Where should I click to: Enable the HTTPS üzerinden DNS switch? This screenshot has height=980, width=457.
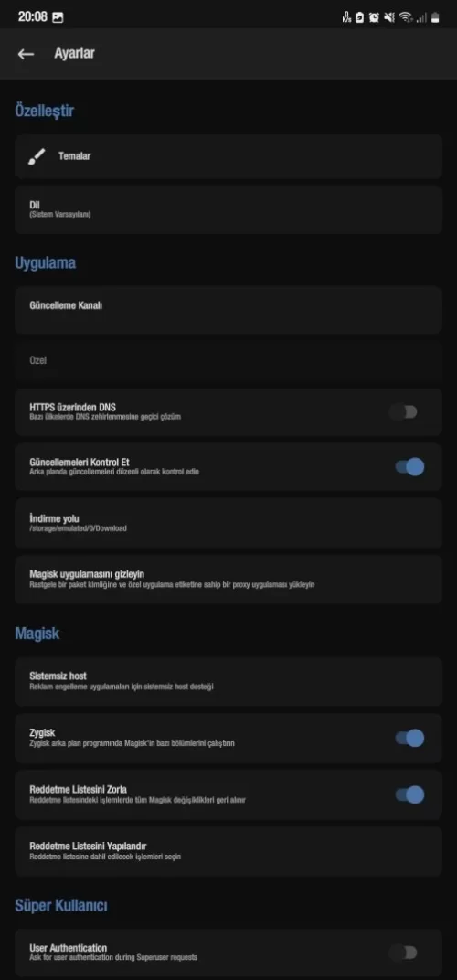click(x=403, y=412)
